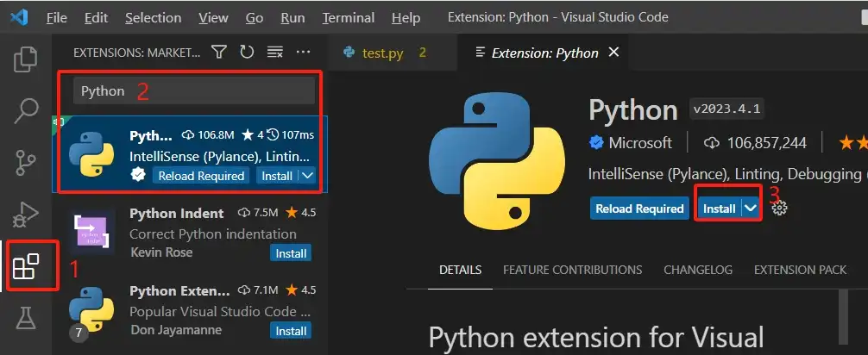Click the Python Indent extension icon
The width and height of the screenshot is (868, 355).
point(91,233)
